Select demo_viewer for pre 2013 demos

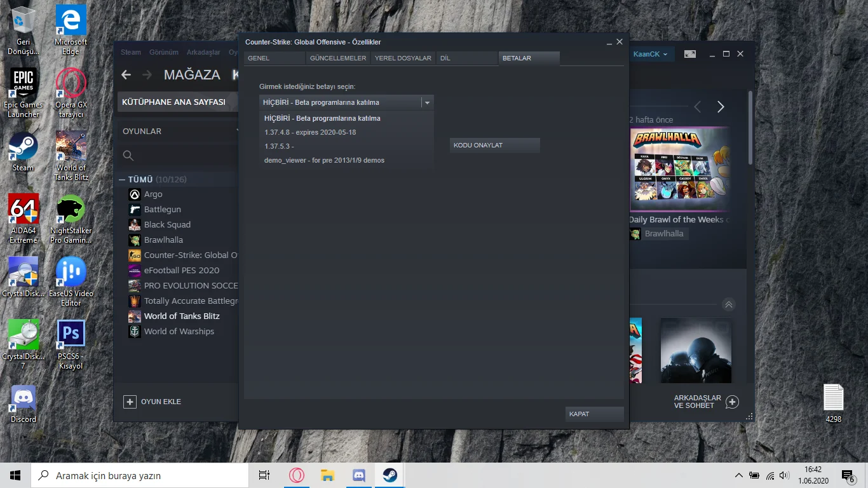point(347,160)
